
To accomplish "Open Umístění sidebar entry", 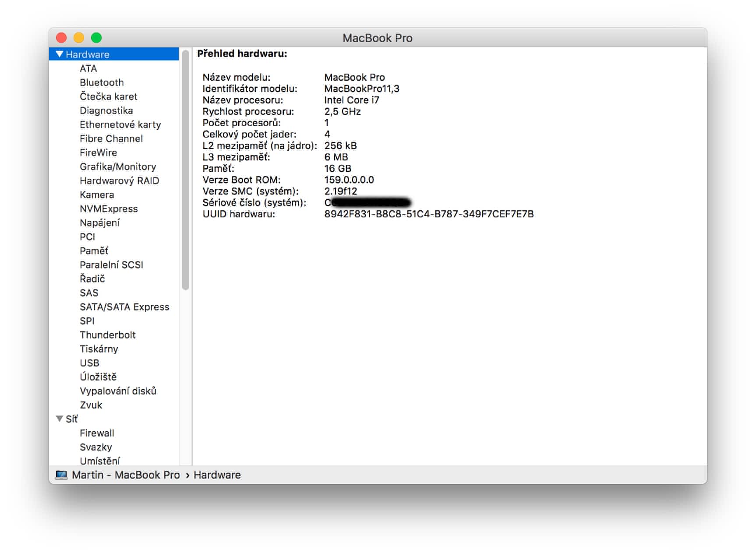I will click(100, 461).
